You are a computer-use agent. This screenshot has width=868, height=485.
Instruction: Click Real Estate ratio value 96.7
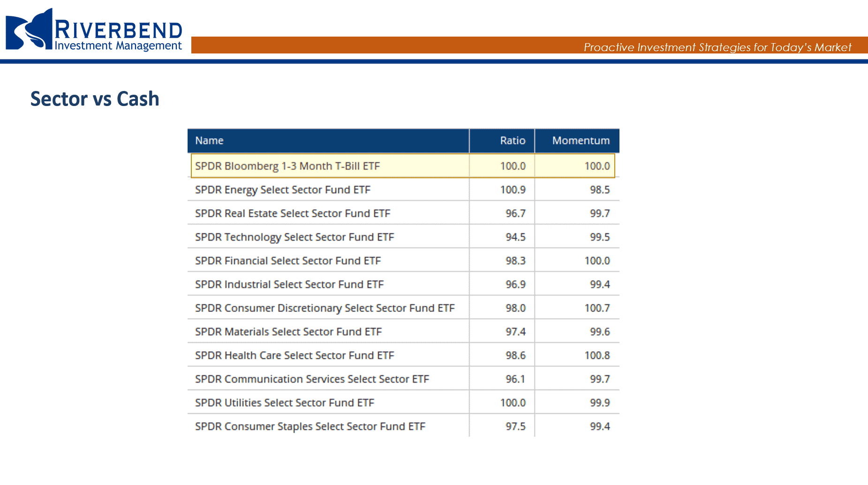(x=515, y=213)
